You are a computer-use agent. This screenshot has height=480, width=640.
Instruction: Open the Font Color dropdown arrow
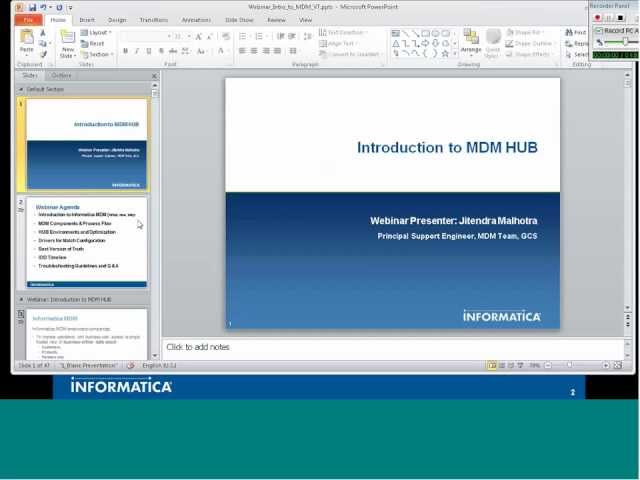pos(227,51)
